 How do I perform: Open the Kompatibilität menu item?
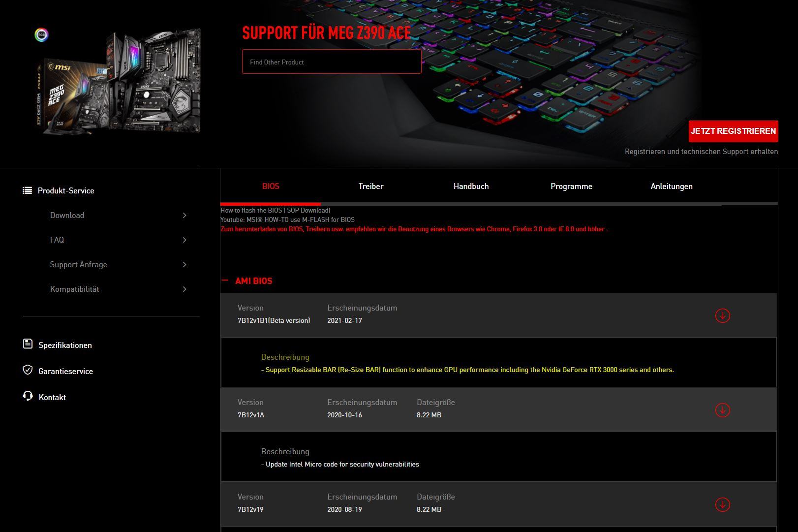[74, 289]
